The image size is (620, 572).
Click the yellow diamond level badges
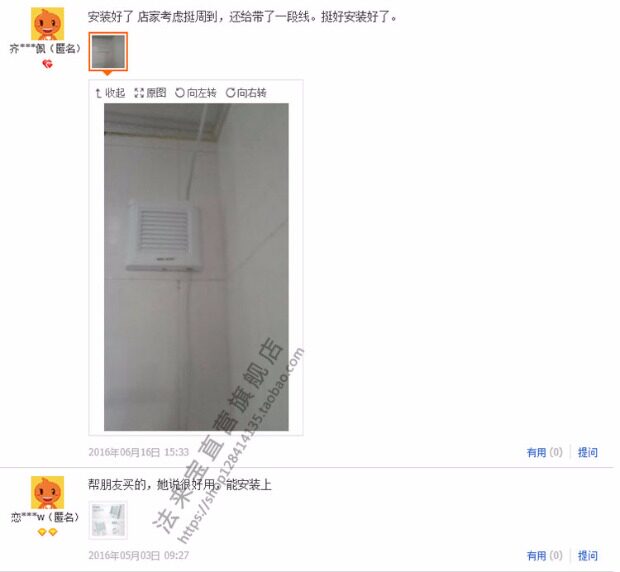point(47,532)
